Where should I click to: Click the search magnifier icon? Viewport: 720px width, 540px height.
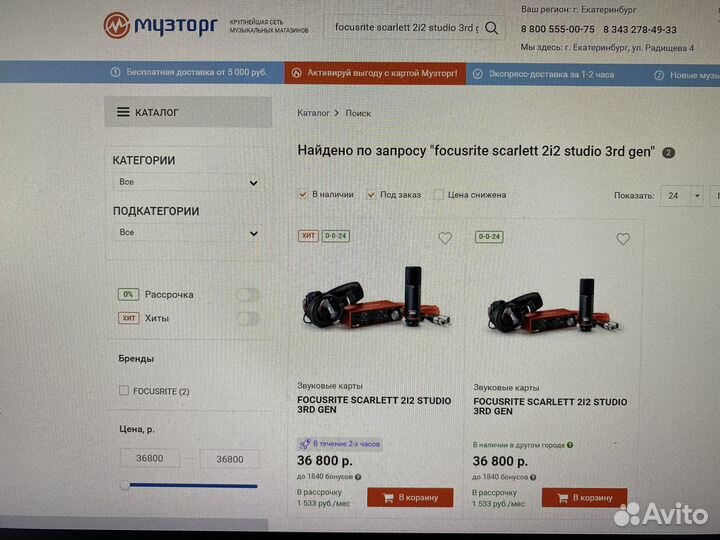tap(491, 28)
